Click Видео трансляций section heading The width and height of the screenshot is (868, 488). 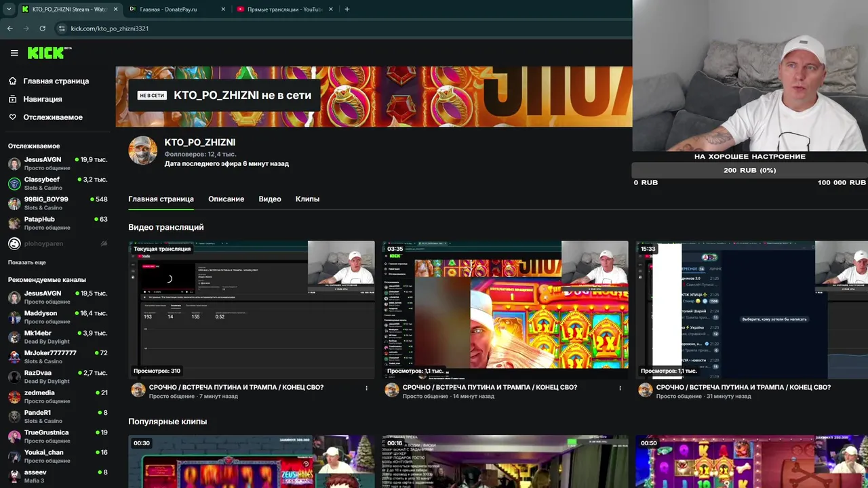click(x=166, y=227)
